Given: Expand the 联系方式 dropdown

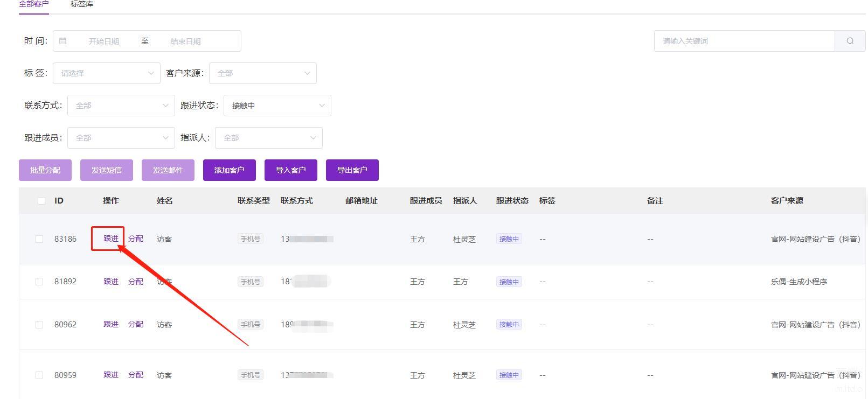Looking at the screenshot, I should 121,106.
